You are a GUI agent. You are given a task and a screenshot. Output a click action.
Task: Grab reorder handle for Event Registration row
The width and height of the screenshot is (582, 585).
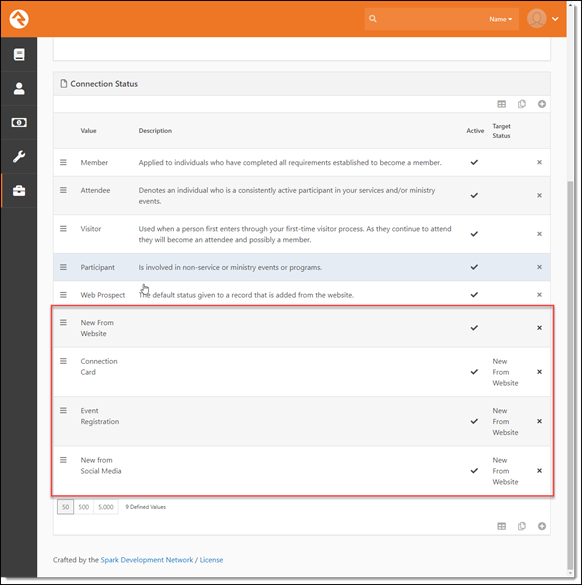[63, 410]
